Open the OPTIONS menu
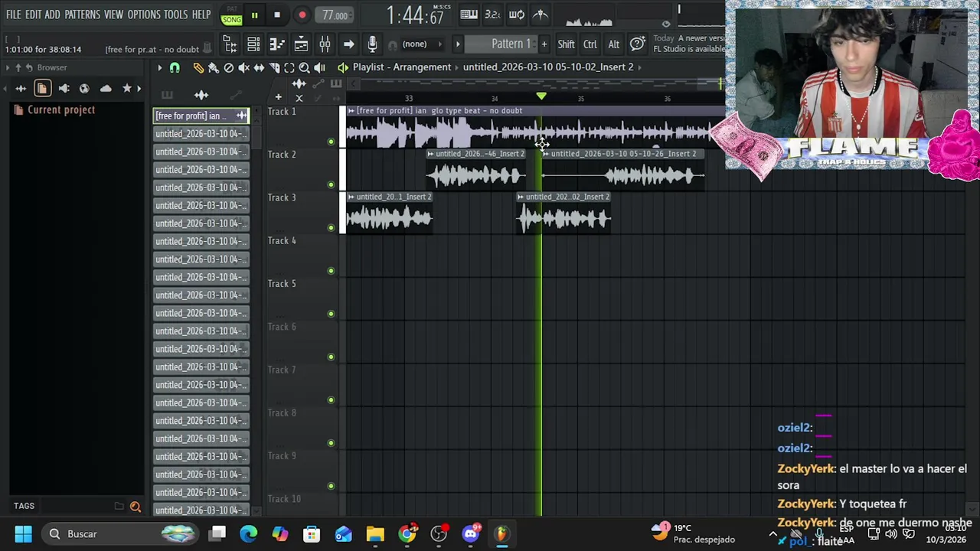 coord(144,15)
